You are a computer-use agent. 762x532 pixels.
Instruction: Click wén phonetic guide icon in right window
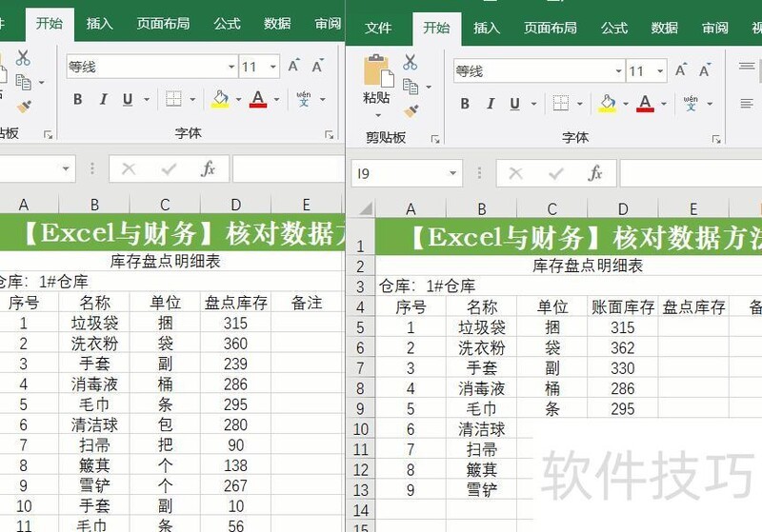(691, 104)
